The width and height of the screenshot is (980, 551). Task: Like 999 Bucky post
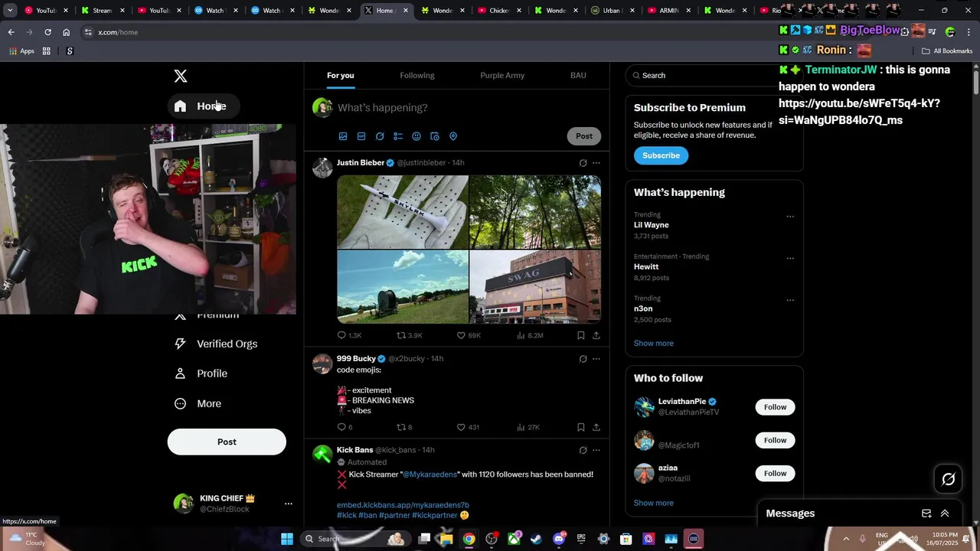click(x=468, y=427)
